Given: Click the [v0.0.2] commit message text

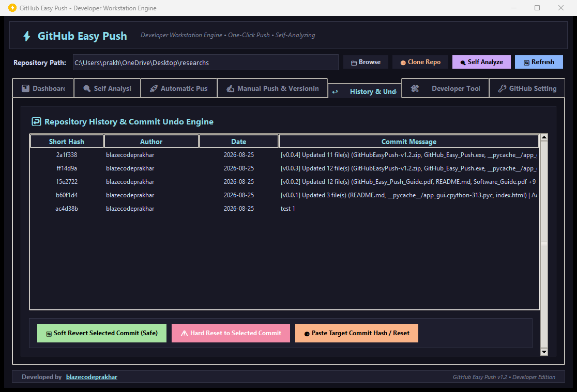Looking at the screenshot, I should tap(408, 182).
